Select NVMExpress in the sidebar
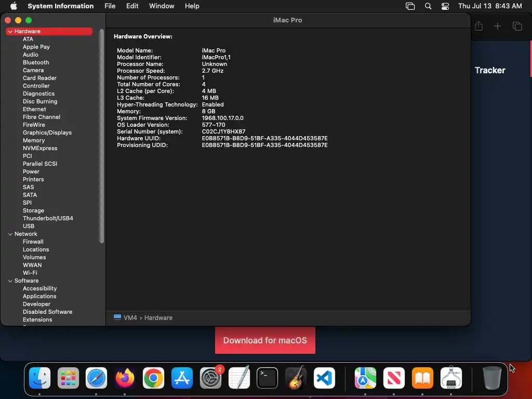 [40, 148]
